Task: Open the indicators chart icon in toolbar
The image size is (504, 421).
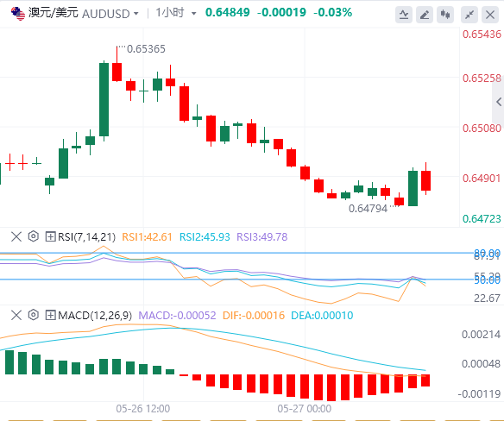Action: (404, 15)
